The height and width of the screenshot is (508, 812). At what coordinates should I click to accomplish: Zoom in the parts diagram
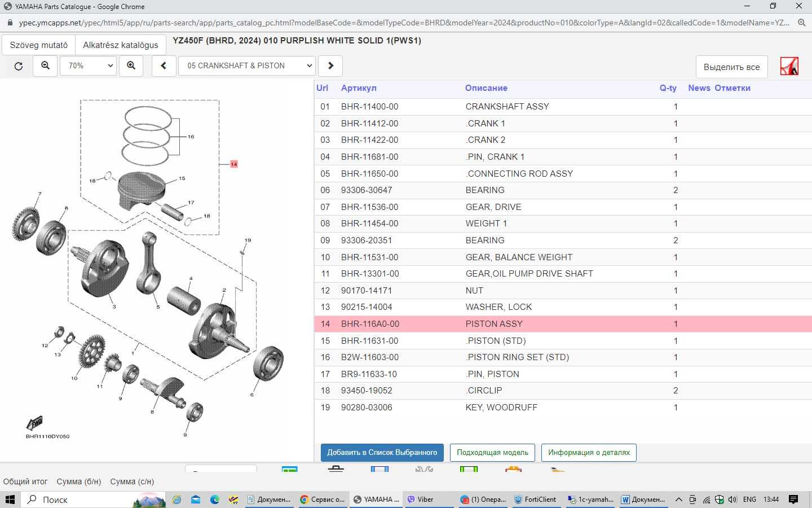coord(131,66)
